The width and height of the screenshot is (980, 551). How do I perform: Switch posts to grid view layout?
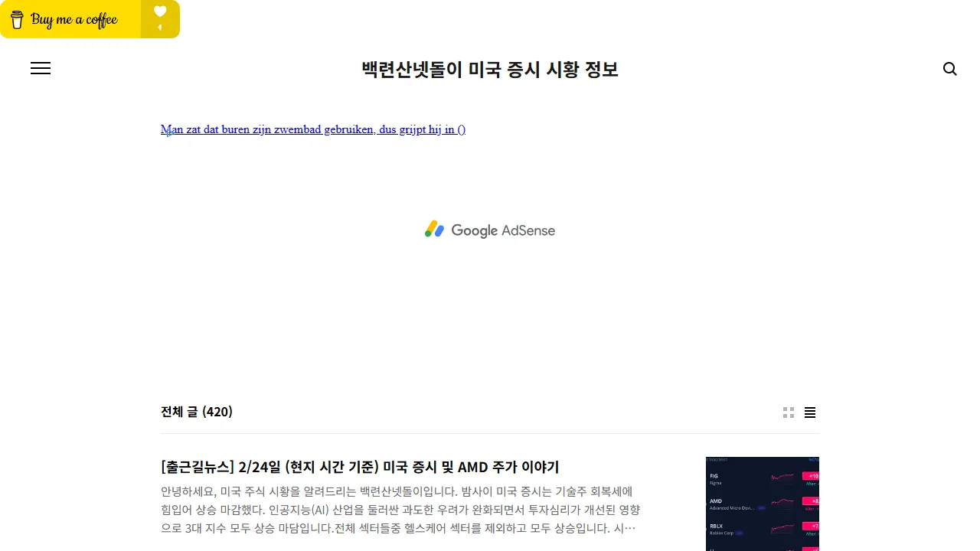(789, 412)
